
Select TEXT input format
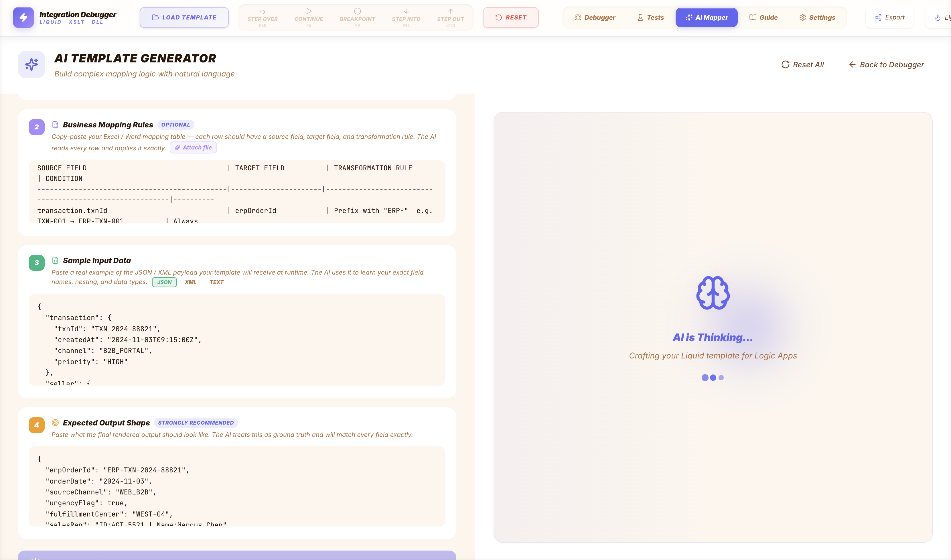217,282
